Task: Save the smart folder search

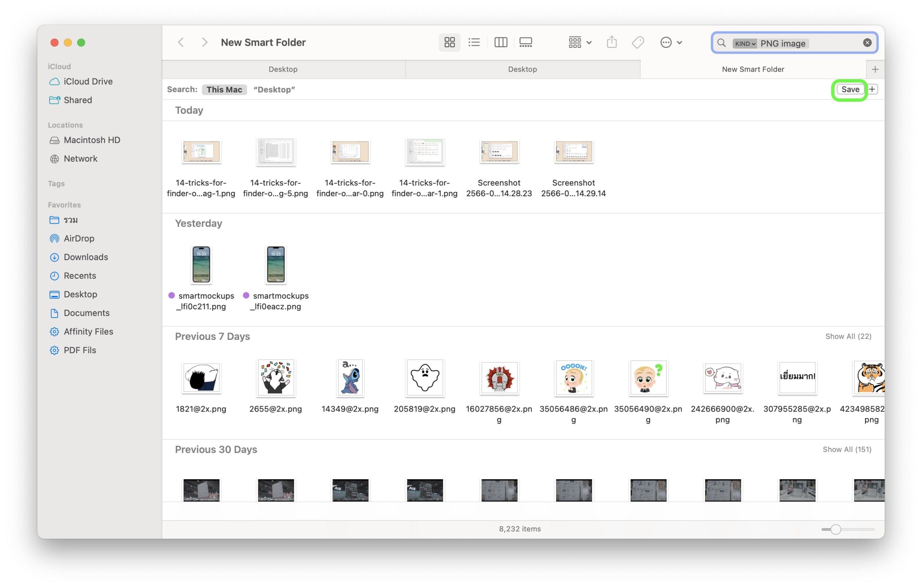Action: tap(850, 89)
